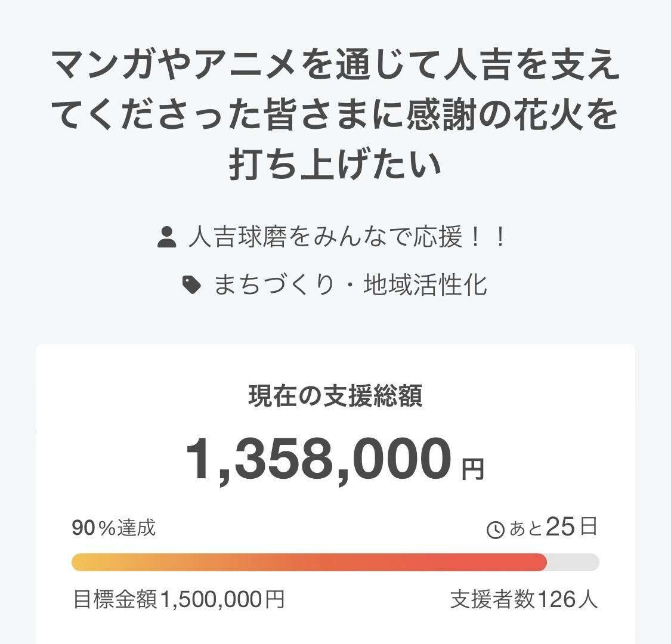The image size is (671, 644).
Task: Click the tag icon beside the category
Action: (191, 286)
